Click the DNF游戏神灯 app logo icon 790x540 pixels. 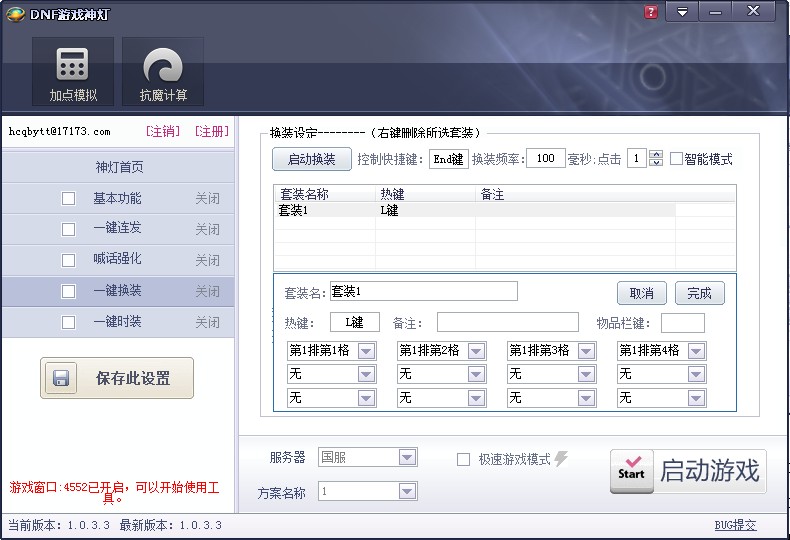[x=15, y=13]
